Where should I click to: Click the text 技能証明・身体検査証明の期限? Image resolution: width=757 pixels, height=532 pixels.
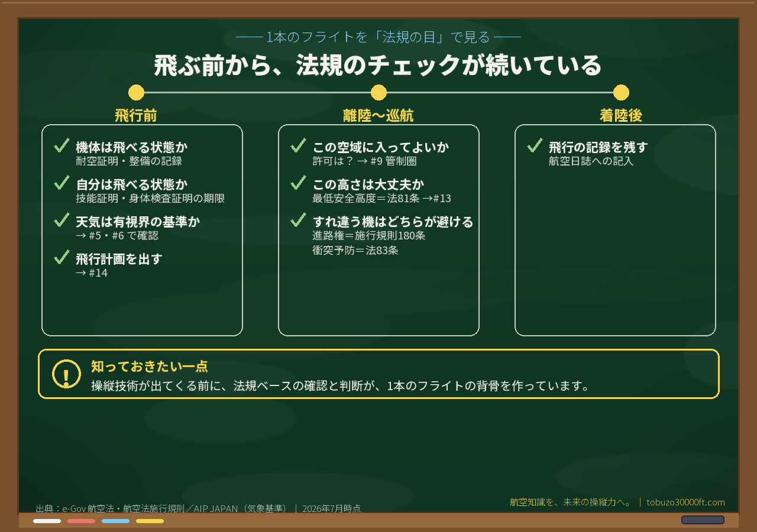pyautogui.click(x=150, y=198)
